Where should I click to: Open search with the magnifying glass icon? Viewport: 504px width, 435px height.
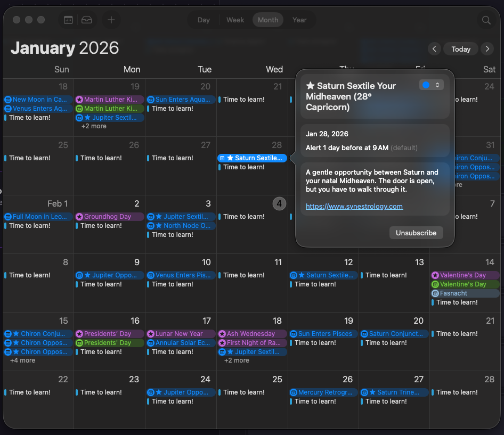click(485, 20)
